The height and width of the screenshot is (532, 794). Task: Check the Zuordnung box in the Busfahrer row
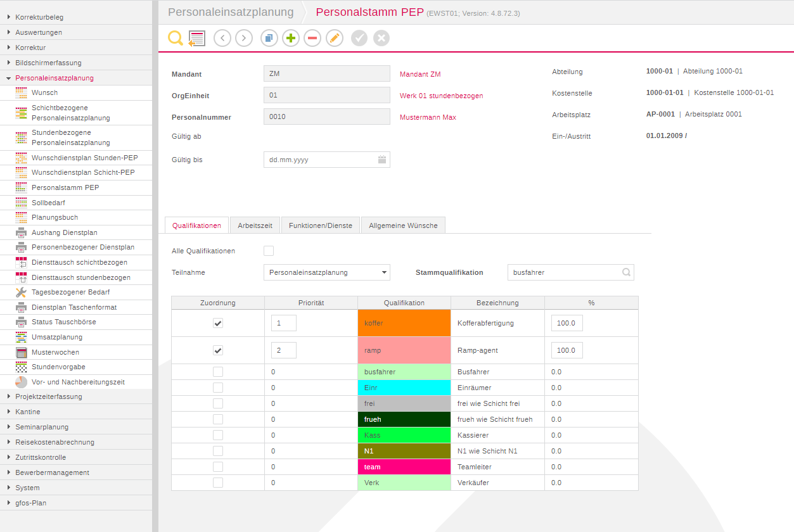click(x=218, y=372)
